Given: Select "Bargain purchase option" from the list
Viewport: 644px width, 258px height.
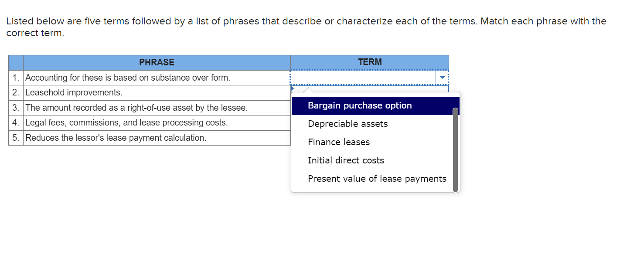Looking at the screenshot, I should pyautogui.click(x=359, y=105).
